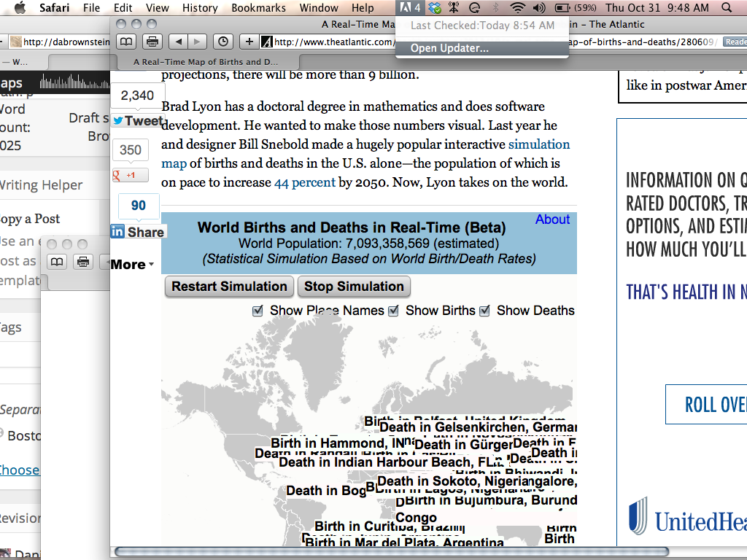Click the LinkedIn Share button
Image resolution: width=747 pixels, height=560 pixels.
click(138, 232)
